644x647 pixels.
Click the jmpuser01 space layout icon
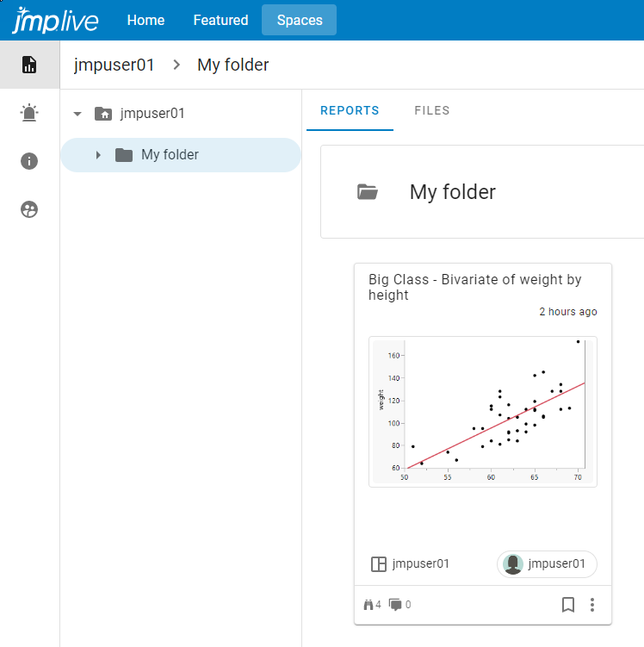[378, 564]
